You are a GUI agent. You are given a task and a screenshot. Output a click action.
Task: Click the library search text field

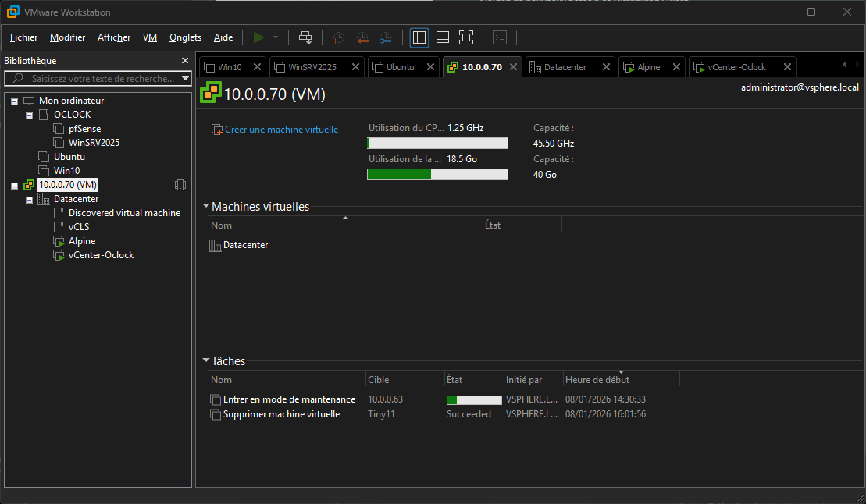pyautogui.click(x=102, y=79)
